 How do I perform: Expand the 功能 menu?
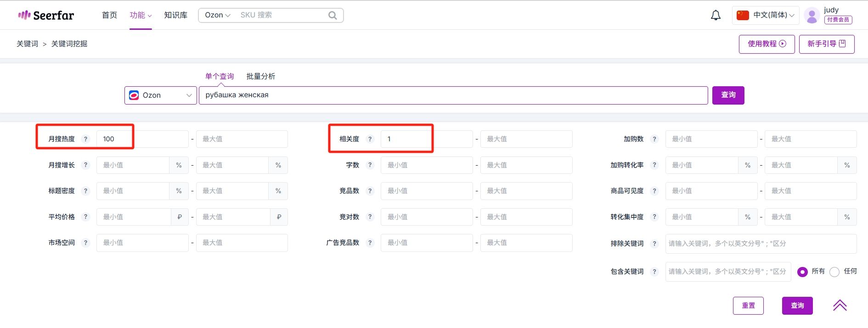click(x=141, y=15)
